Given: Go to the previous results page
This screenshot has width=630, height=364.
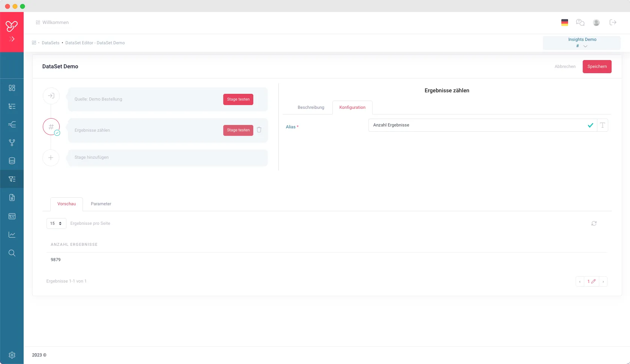Looking at the screenshot, I should pos(580,281).
